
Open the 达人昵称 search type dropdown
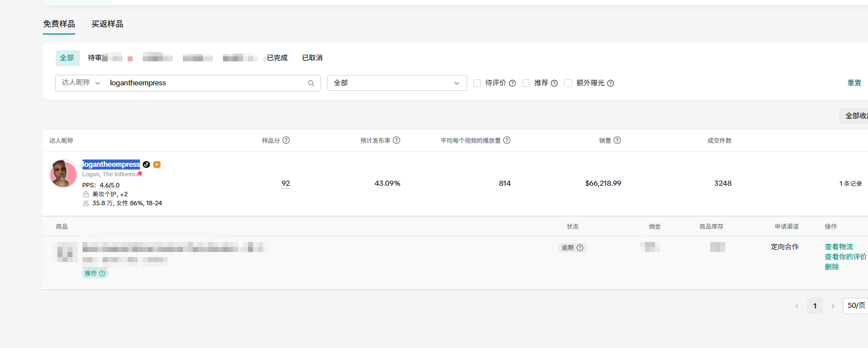coord(81,83)
